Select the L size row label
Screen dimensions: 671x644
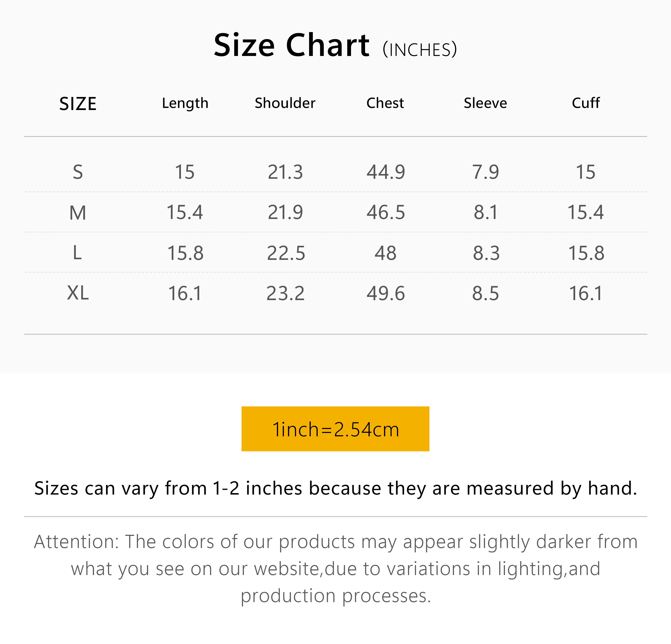pos(78,253)
